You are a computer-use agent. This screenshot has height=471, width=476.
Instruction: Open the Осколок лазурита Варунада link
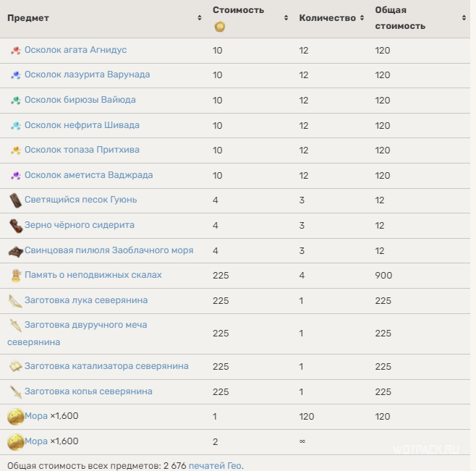87,75
